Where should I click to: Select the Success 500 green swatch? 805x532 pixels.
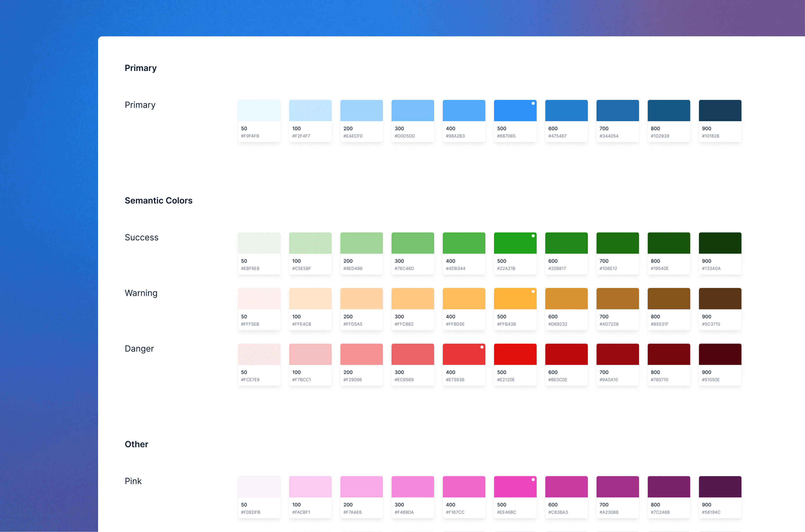(x=515, y=243)
